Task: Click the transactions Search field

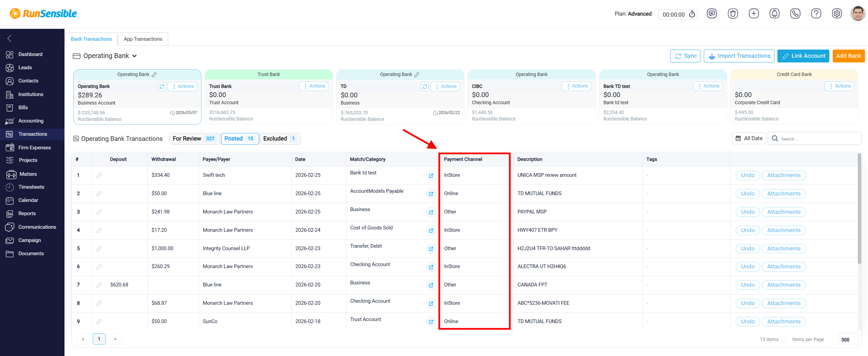Action: click(814, 138)
